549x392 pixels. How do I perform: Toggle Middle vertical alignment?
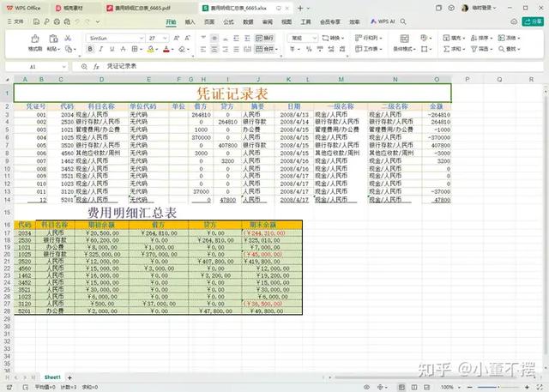214,38
